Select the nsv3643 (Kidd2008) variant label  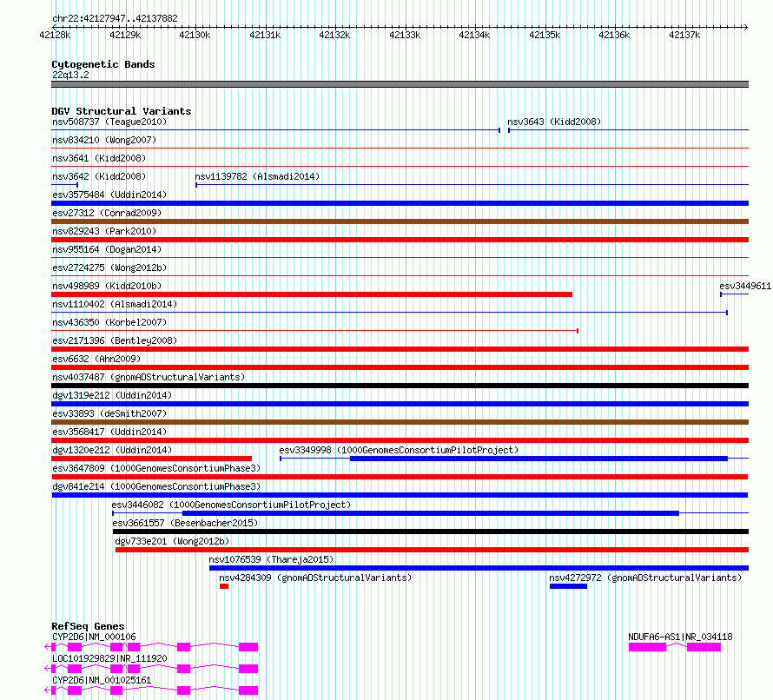[x=554, y=122]
